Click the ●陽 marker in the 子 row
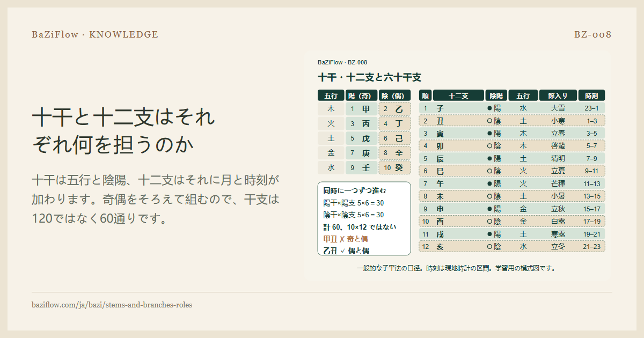 (494, 108)
